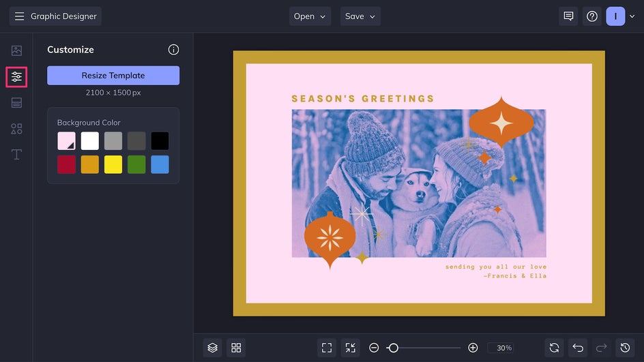644x362 pixels.
Task: Open the history clock icon
Action: (x=625, y=348)
